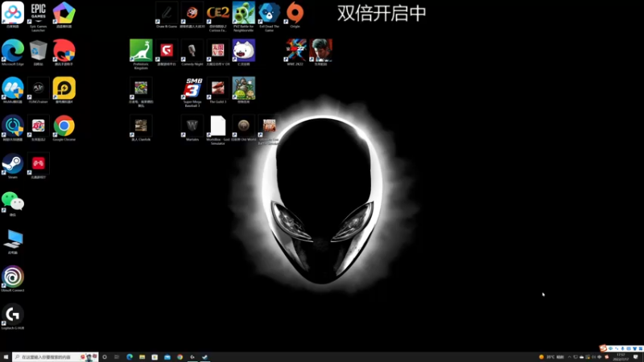The width and height of the screenshot is (644, 362).
Task: Click the Sogou input method toolbar
Action: (621, 348)
